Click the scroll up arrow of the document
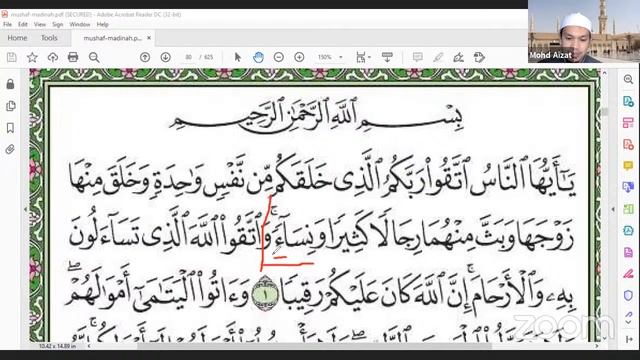Image resolution: width=640 pixels, height=360 pixels. [604, 73]
